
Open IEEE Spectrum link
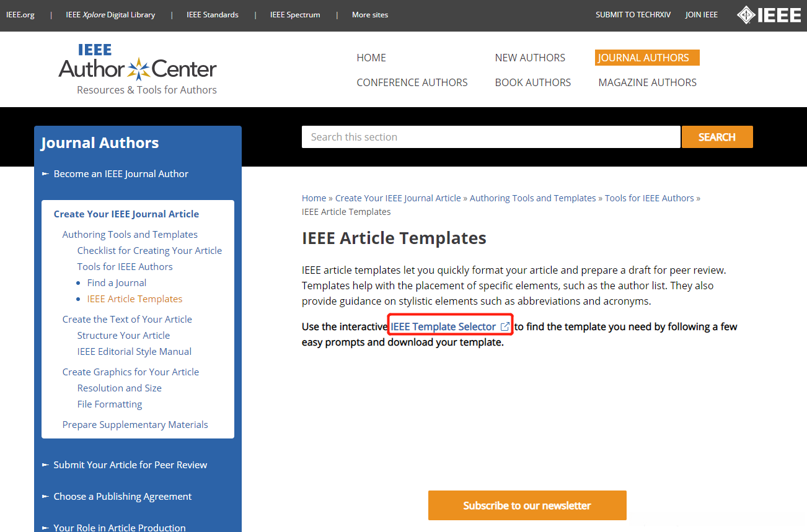295,15
